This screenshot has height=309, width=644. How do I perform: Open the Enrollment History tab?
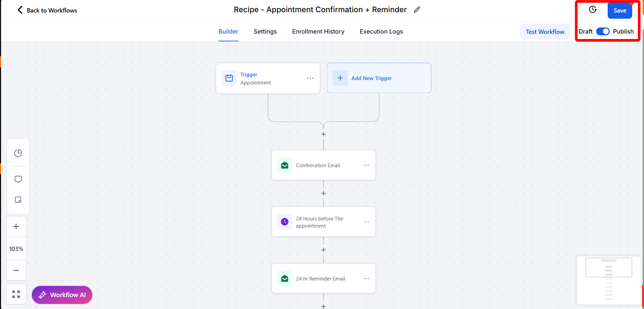[318, 32]
